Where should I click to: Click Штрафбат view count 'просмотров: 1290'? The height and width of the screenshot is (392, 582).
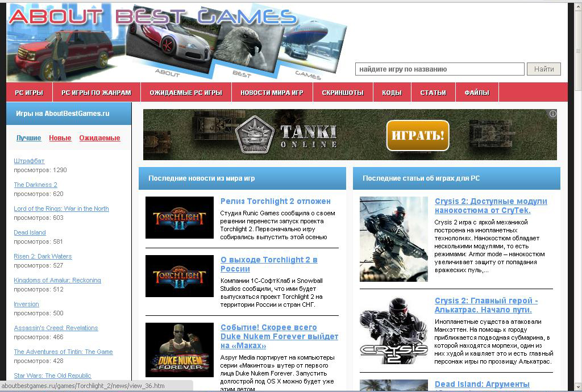pyautogui.click(x=40, y=170)
